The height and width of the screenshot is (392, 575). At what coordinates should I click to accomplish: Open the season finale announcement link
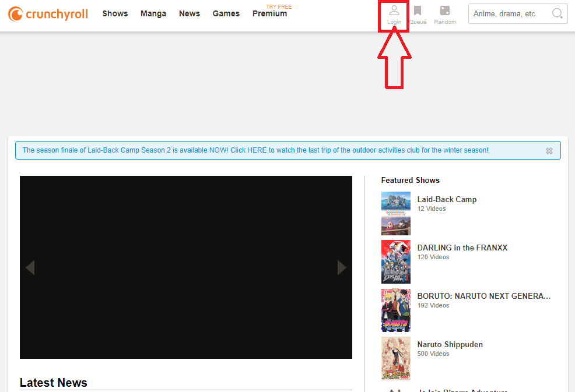(x=255, y=150)
